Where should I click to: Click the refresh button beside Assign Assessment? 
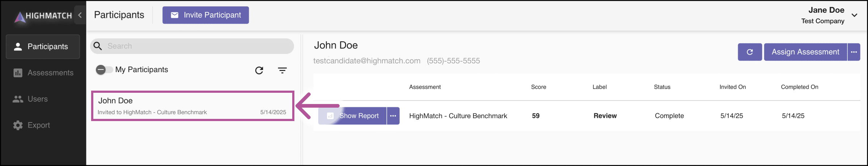(750, 52)
